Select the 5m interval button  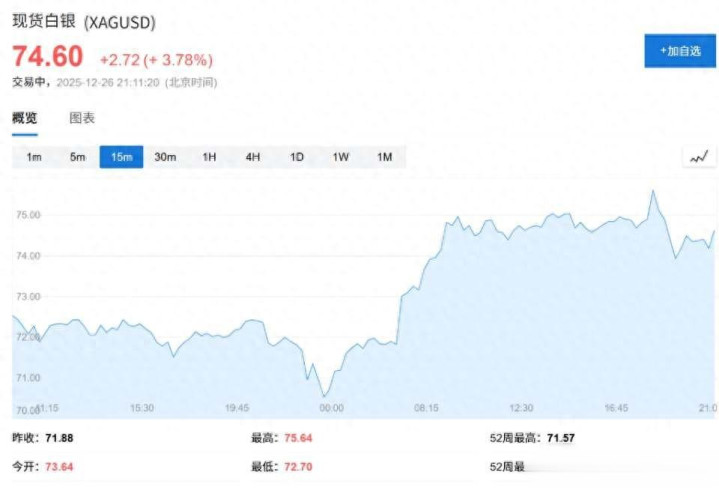[78, 157]
